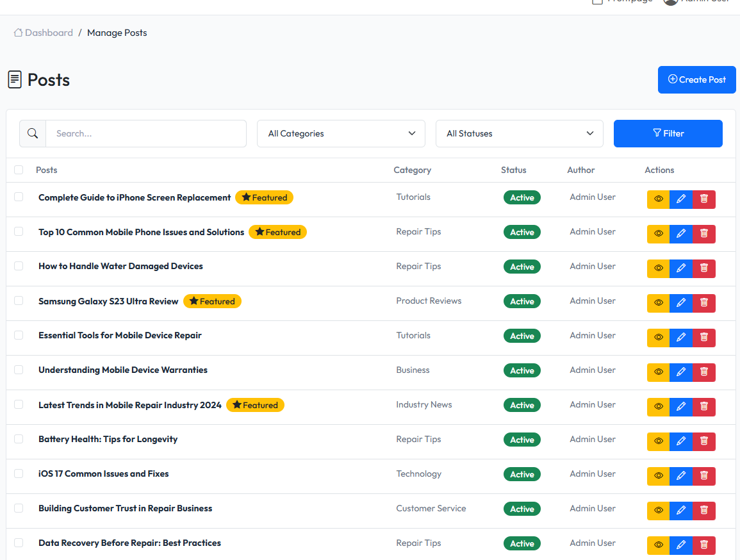View the iOS 17 Common Issues and Fixes post
This screenshot has height=560, width=740.
click(658, 476)
